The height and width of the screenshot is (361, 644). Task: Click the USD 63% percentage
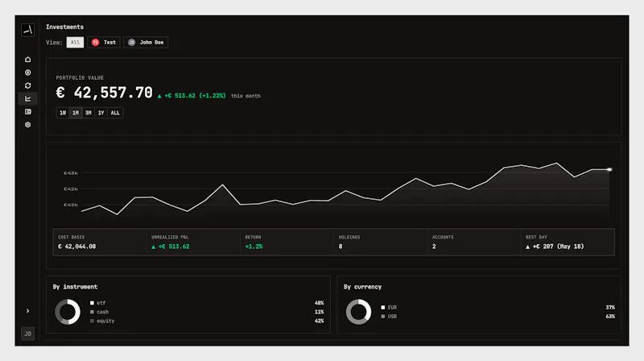pyautogui.click(x=610, y=317)
